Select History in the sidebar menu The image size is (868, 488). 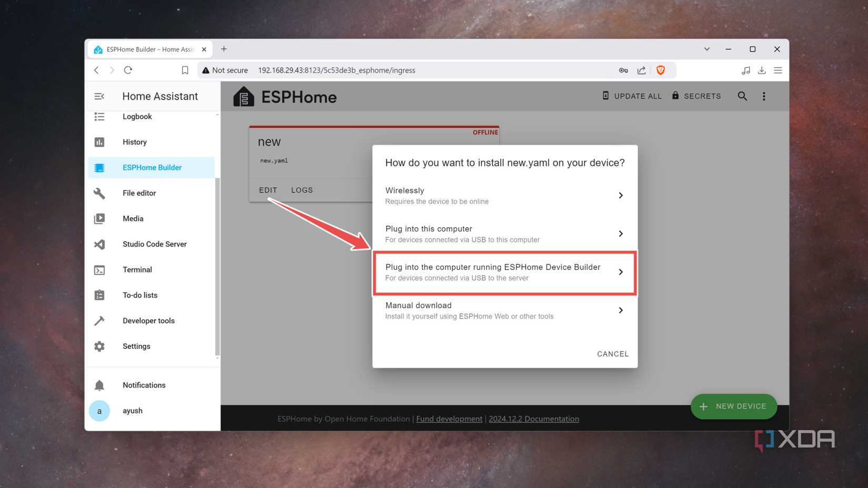(x=135, y=142)
